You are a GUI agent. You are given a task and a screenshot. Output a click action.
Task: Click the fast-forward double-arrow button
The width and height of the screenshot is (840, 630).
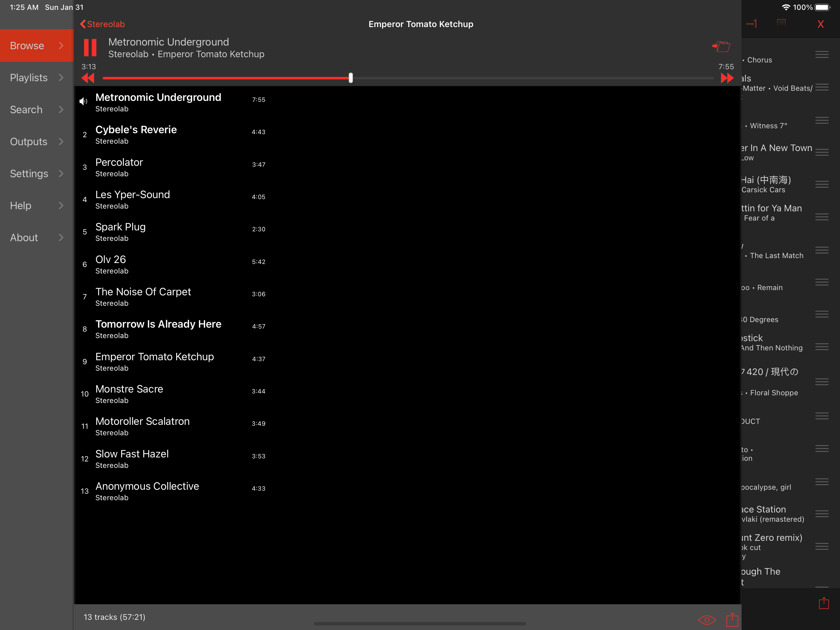pos(727,78)
